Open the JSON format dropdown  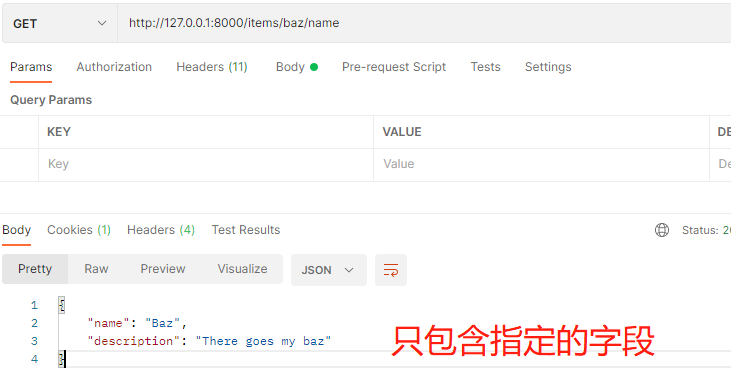click(329, 270)
